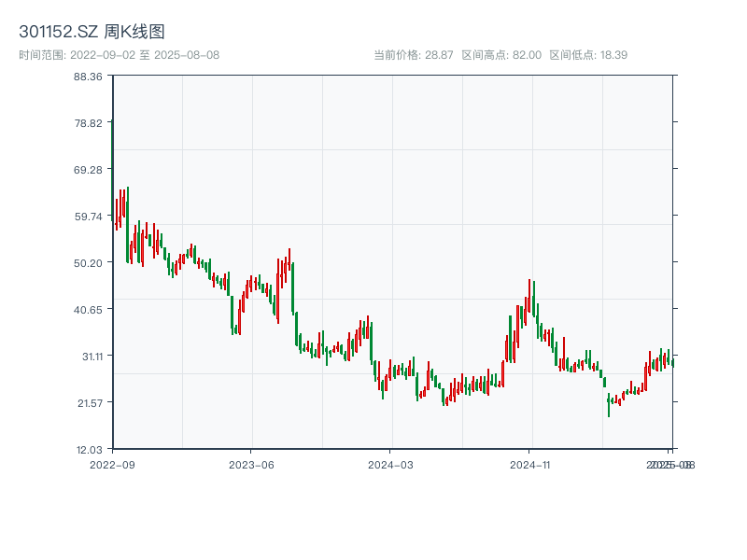Click the 2023-06 x-axis date label
Image resolution: width=747 pixels, height=560 pixels.
point(251,464)
